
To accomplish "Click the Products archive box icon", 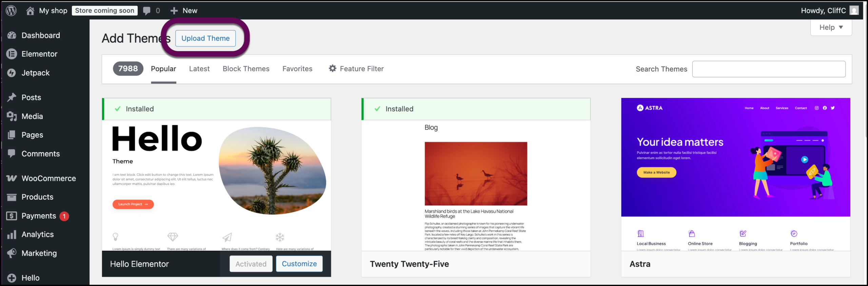I will (x=12, y=197).
